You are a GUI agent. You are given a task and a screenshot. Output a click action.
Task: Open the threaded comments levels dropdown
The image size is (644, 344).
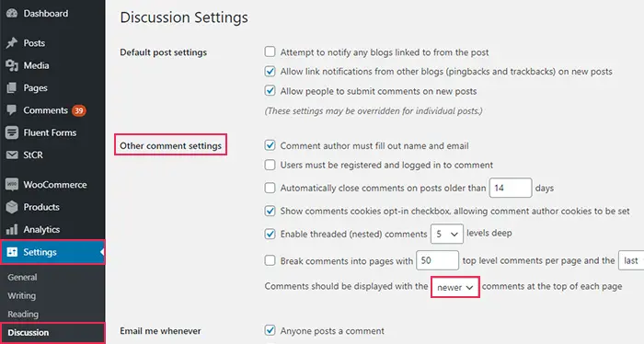coord(447,234)
